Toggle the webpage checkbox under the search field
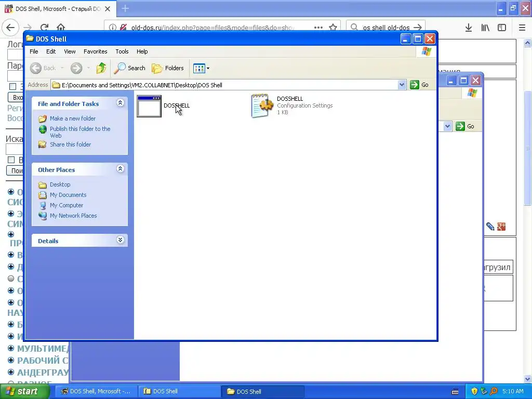532x399 pixels. pyautogui.click(x=11, y=159)
